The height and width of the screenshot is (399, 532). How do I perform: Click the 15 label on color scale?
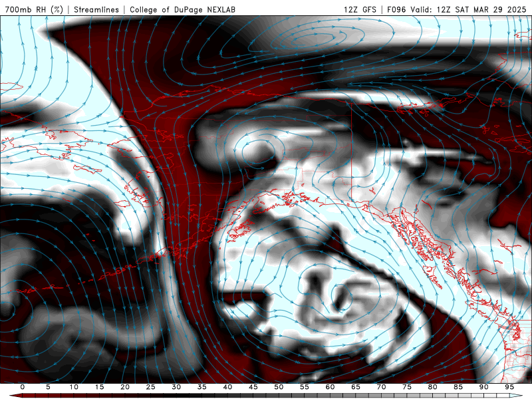point(99,387)
